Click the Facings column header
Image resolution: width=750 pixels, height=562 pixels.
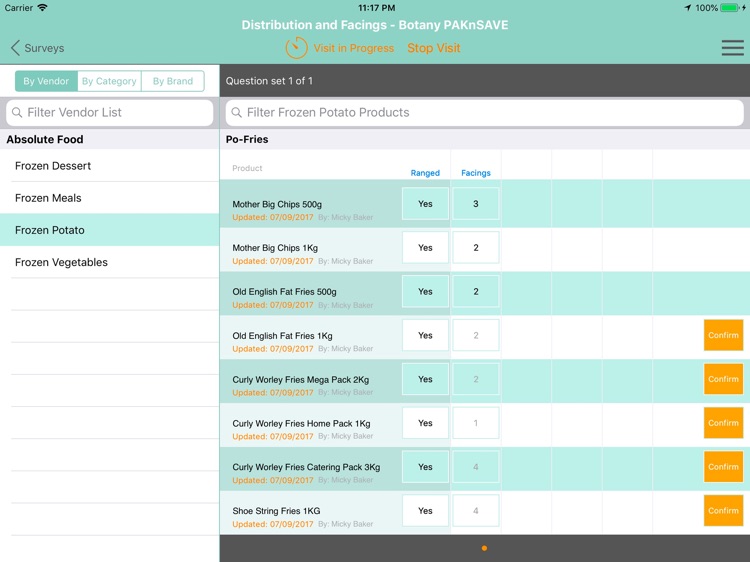click(x=476, y=173)
